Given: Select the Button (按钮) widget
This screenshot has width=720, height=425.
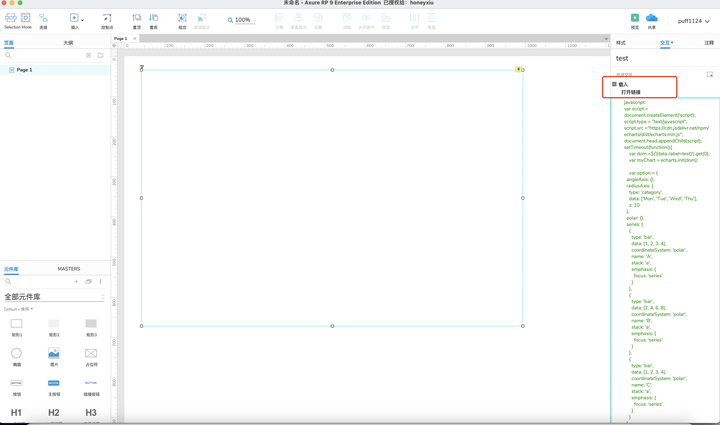Looking at the screenshot, I should pyautogui.click(x=17, y=387).
